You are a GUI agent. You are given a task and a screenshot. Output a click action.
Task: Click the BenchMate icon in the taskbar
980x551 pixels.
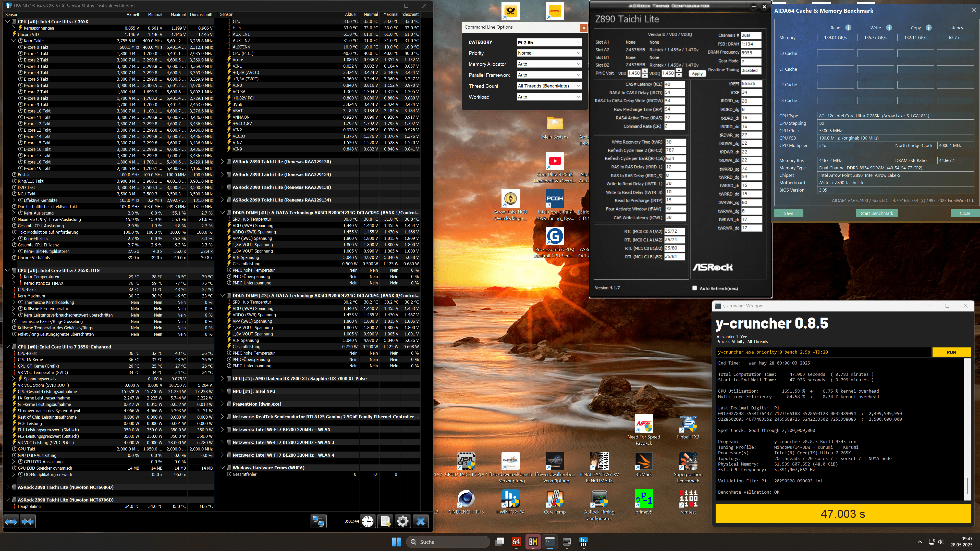tap(533, 542)
